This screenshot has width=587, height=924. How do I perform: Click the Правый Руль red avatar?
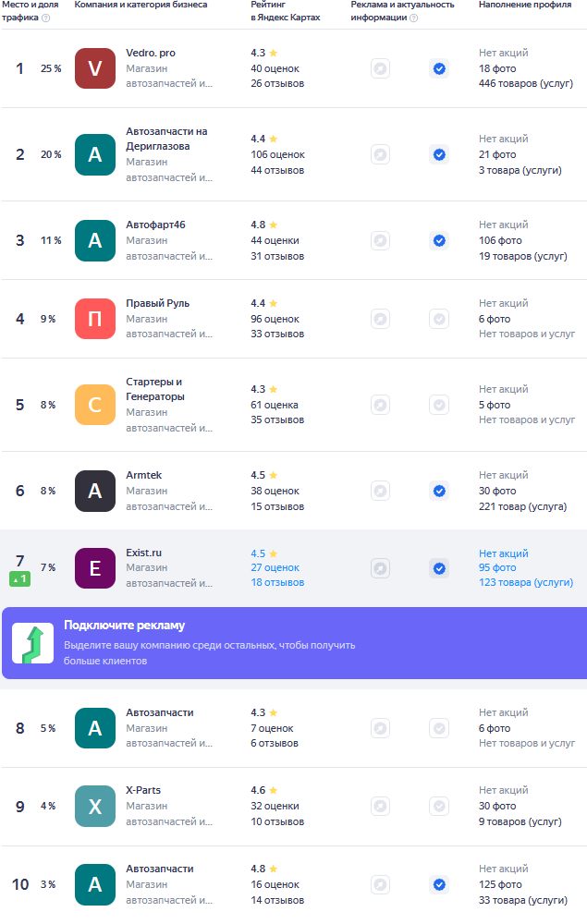tap(94, 319)
